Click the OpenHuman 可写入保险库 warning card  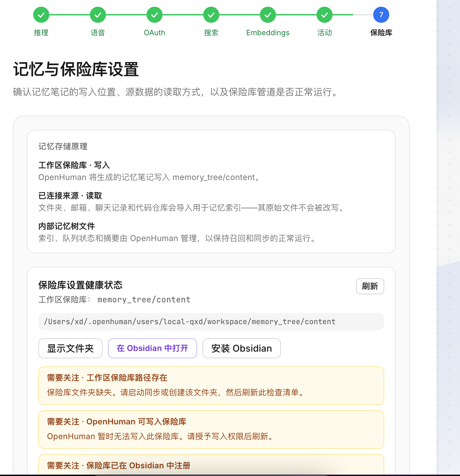tap(211, 429)
